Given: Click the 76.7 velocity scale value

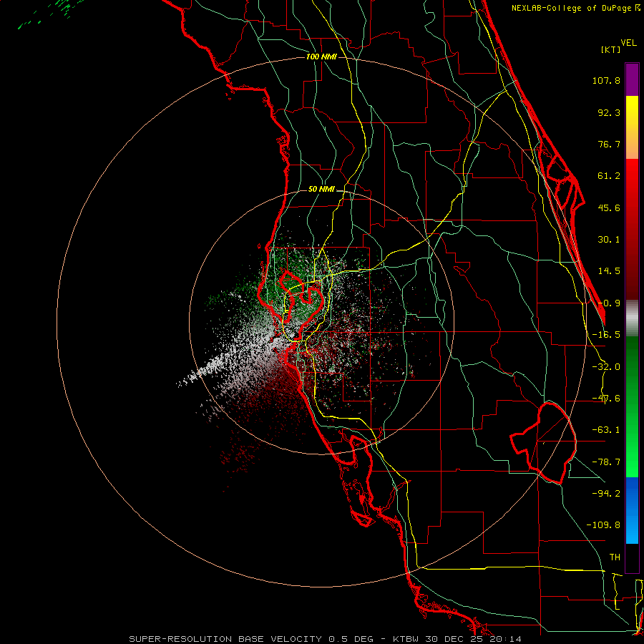Looking at the screenshot, I should (x=609, y=144).
